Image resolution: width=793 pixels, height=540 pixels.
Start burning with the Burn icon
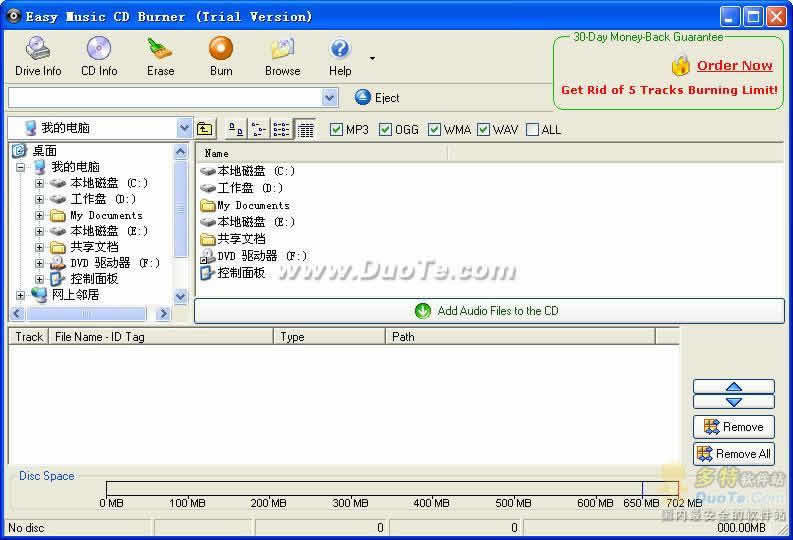tap(221, 56)
